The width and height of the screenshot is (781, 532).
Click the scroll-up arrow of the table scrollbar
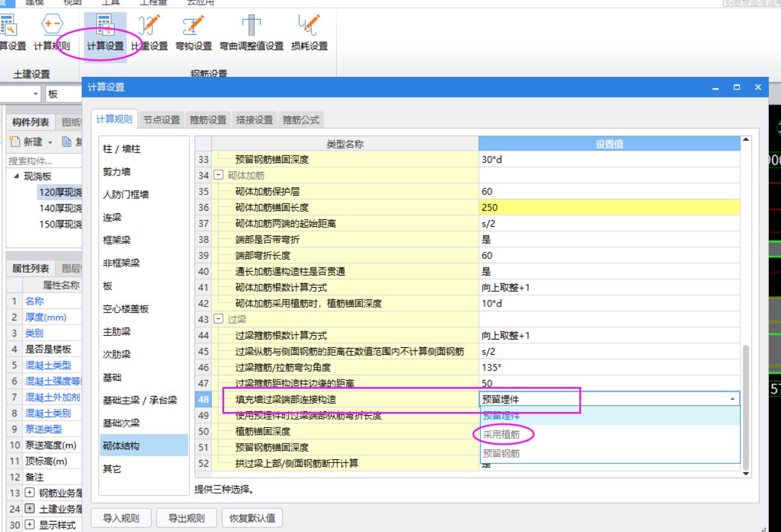[x=746, y=141]
